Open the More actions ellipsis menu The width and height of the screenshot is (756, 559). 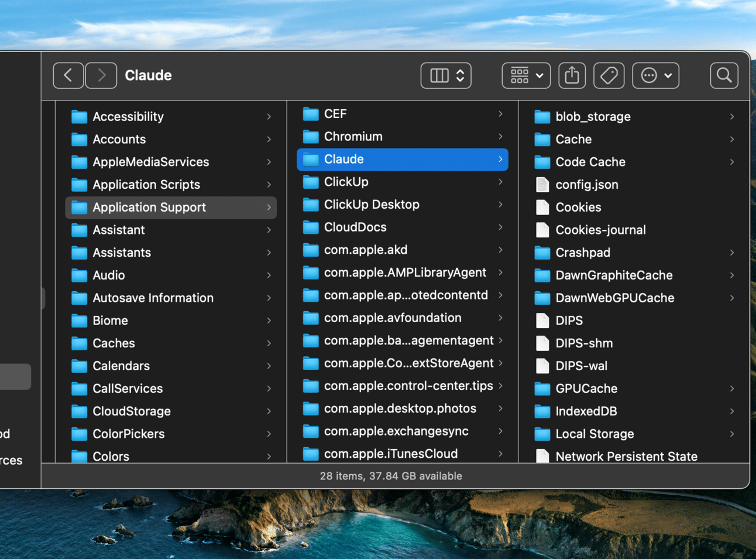pos(656,75)
